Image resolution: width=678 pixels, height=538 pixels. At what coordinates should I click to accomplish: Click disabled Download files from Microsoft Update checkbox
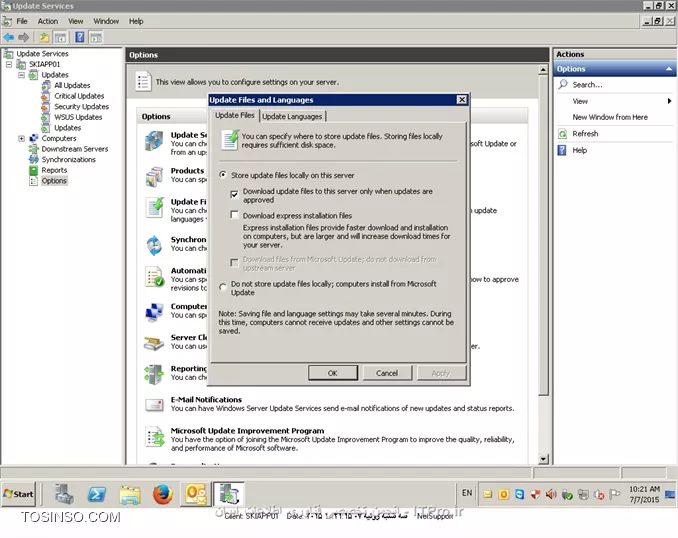234,263
